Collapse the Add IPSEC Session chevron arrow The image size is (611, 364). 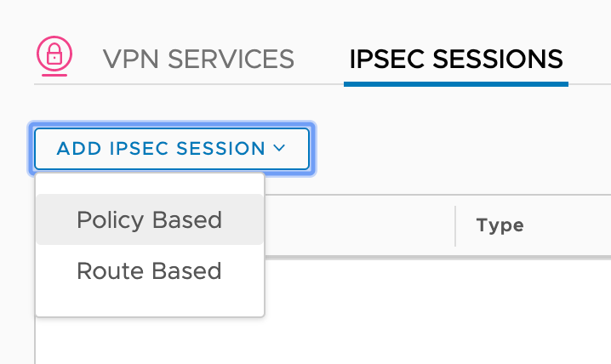[x=279, y=149]
